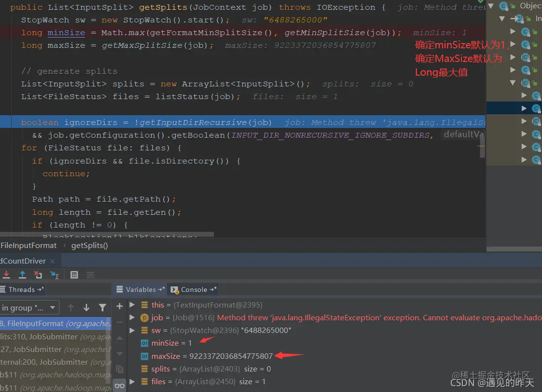This screenshot has height=392, width=542.
Task: Expand the 'sw' StopWatch variable node
Action: [x=132, y=330]
